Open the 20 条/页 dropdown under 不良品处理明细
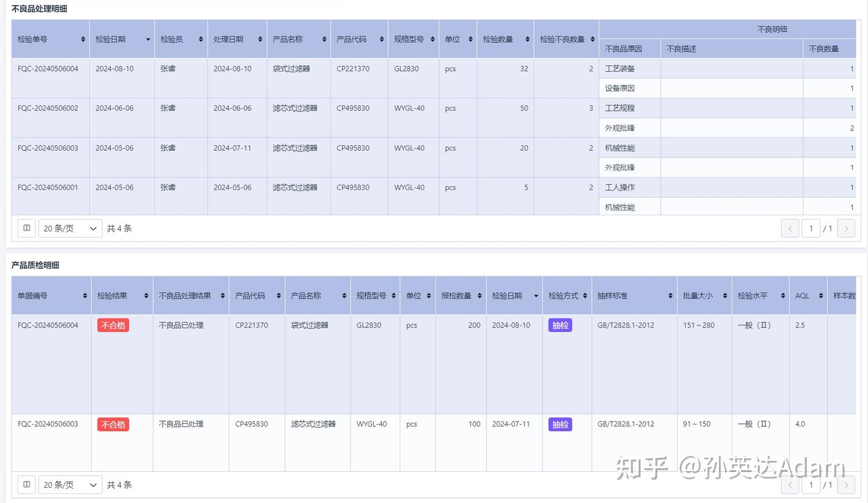Image resolution: width=868 pixels, height=503 pixels. click(70, 228)
